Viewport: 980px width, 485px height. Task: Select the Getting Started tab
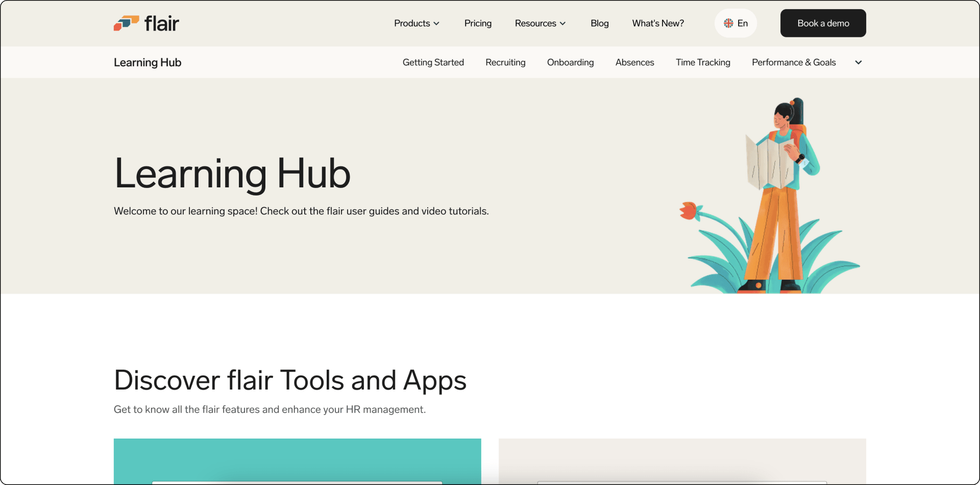point(433,62)
